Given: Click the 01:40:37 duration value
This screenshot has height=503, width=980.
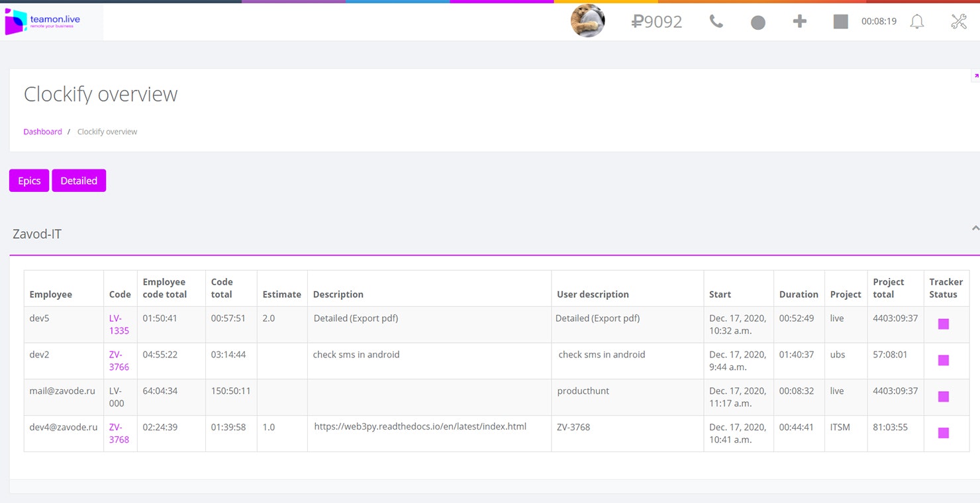Looking at the screenshot, I should [797, 355].
